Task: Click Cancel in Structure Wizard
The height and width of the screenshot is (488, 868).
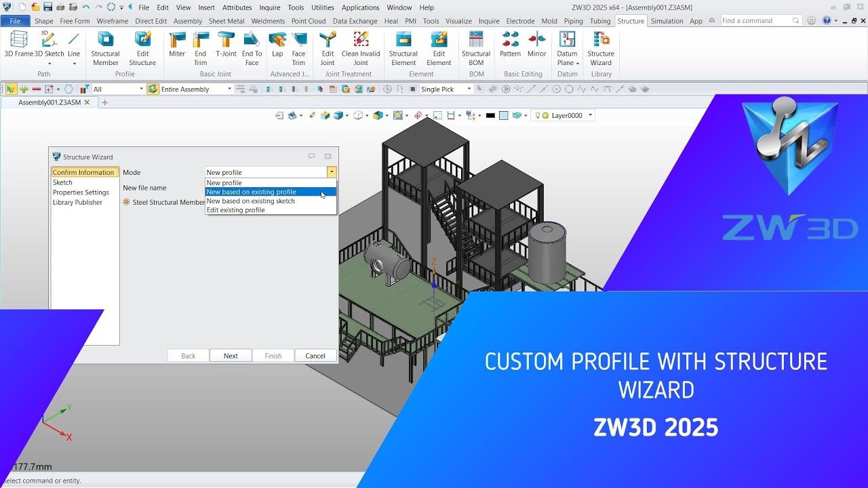Action: (315, 356)
